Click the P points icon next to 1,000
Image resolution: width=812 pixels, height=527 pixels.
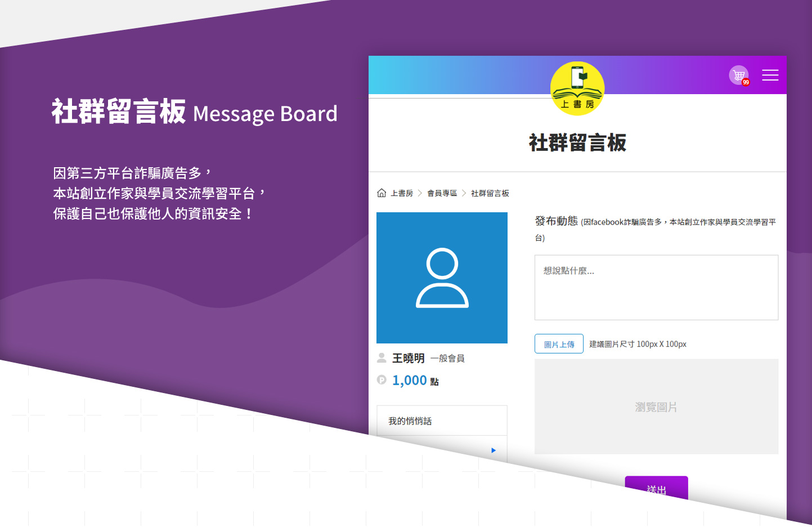382,380
